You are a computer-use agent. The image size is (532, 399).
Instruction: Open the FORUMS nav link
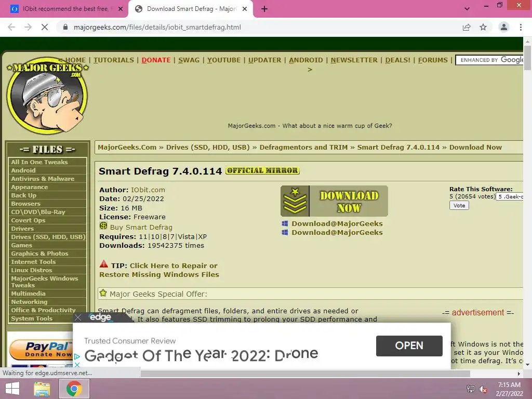(433, 60)
